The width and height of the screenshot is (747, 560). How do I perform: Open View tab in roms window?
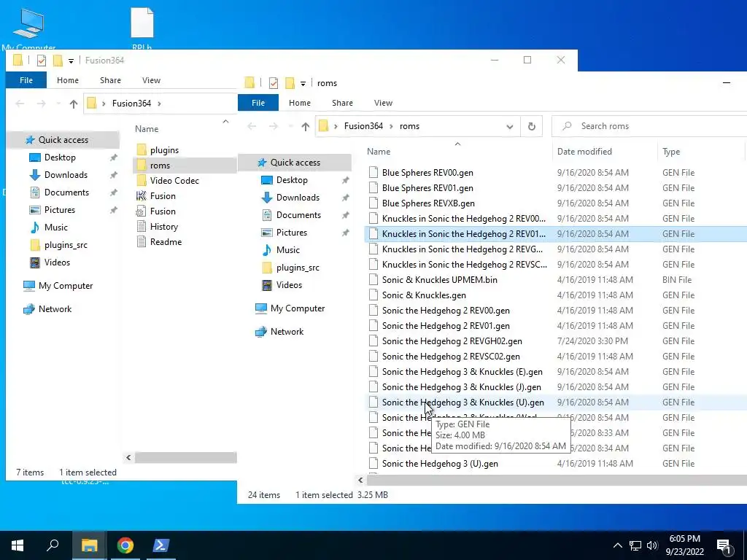tap(383, 103)
